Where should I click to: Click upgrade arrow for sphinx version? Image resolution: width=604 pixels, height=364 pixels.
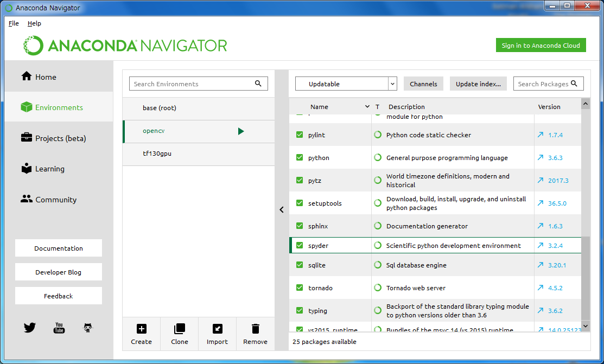[x=541, y=226]
